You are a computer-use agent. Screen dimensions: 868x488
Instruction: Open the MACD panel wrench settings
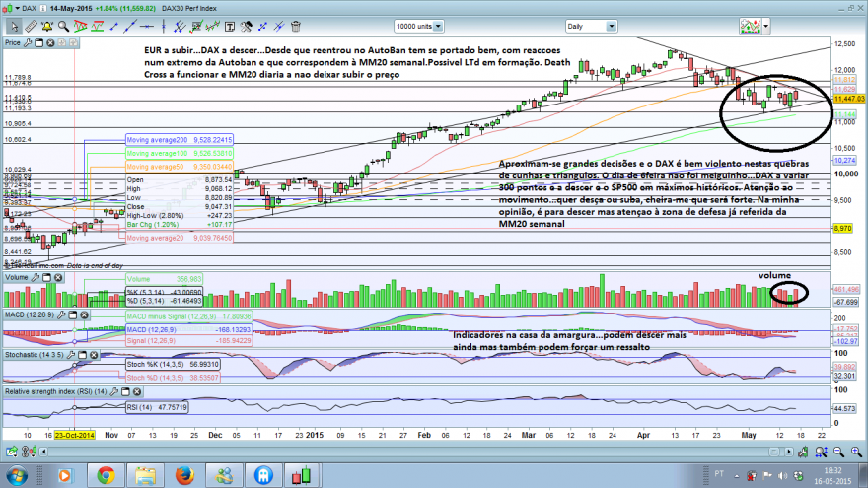tap(61, 314)
